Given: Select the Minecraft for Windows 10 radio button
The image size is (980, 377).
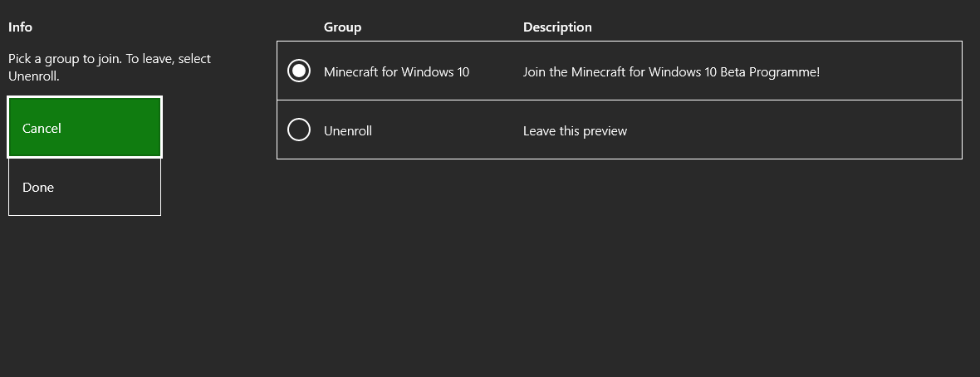Looking at the screenshot, I should coord(299,71).
